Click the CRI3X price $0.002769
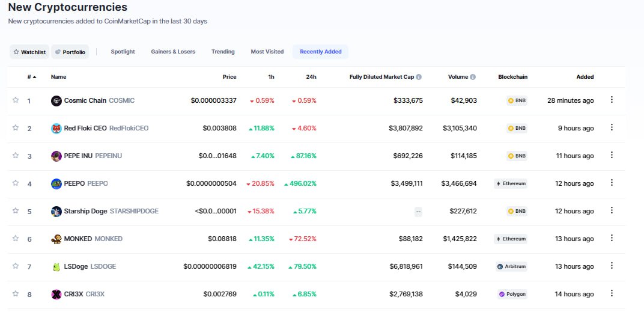Screen dimensions: 644x312 click(x=220, y=294)
